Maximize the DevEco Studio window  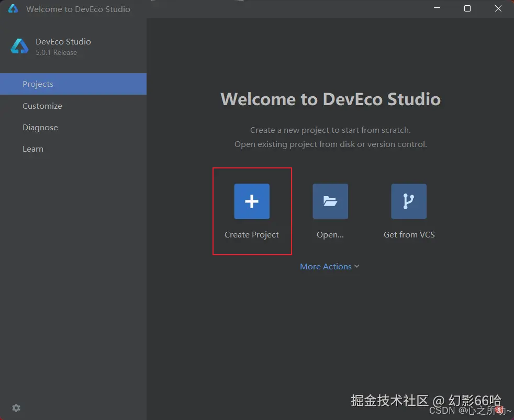click(x=467, y=8)
